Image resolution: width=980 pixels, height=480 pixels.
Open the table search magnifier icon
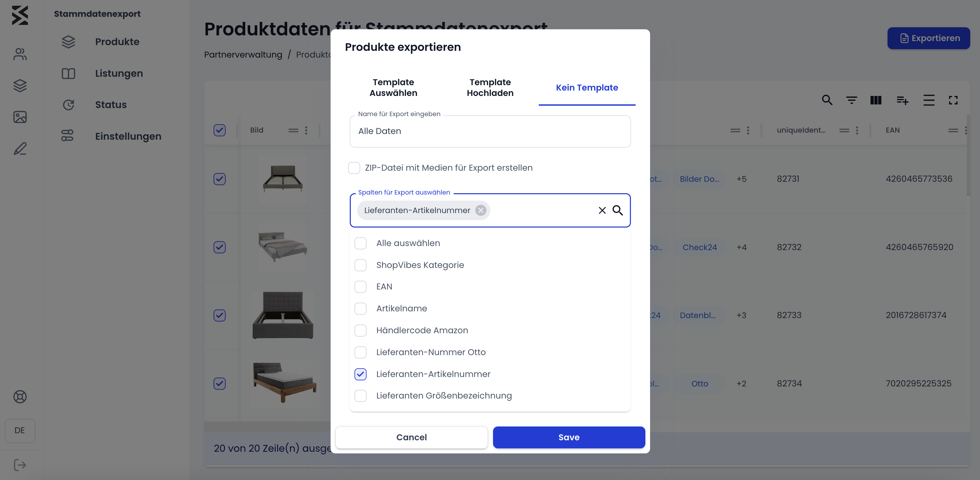(x=827, y=100)
